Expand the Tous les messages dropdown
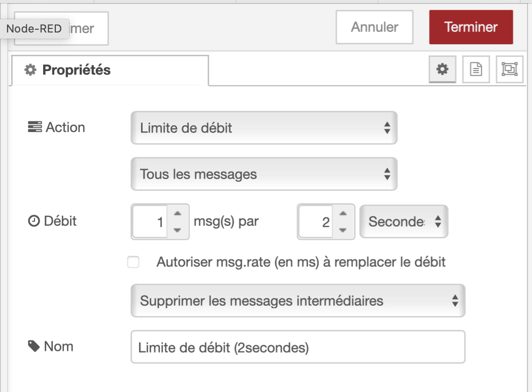This screenshot has width=532, height=392. click(x=263, y=175)
